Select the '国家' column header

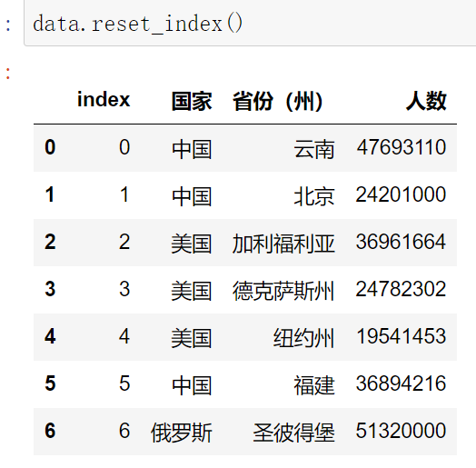click(x=192, y=101)
